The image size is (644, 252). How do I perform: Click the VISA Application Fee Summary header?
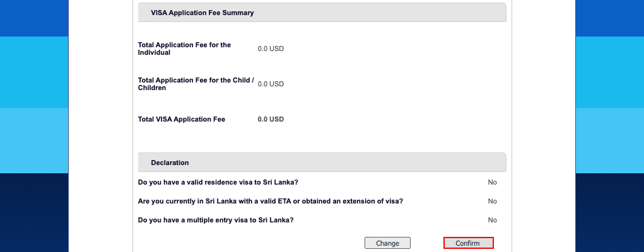(x=202, y=13)
